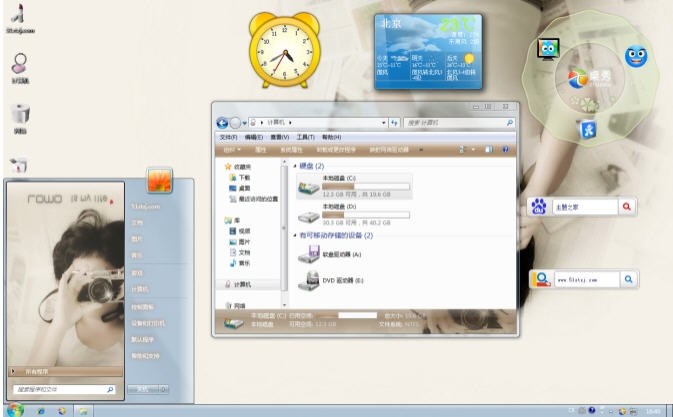
Task: Click the address bar refresh button
Action: (x=394, y=123)
